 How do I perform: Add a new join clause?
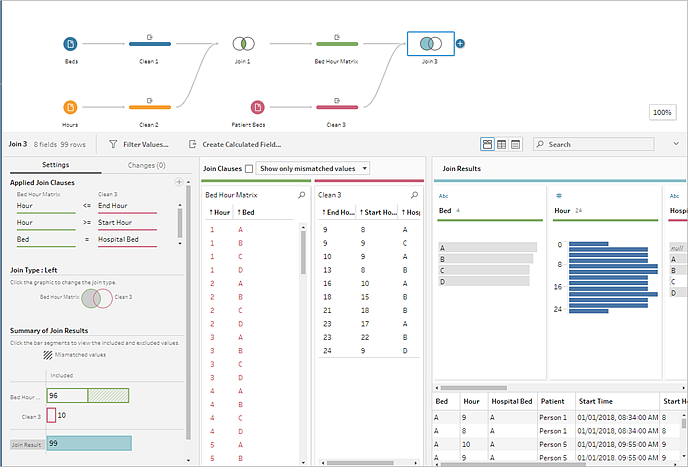(x=179, y=182)
